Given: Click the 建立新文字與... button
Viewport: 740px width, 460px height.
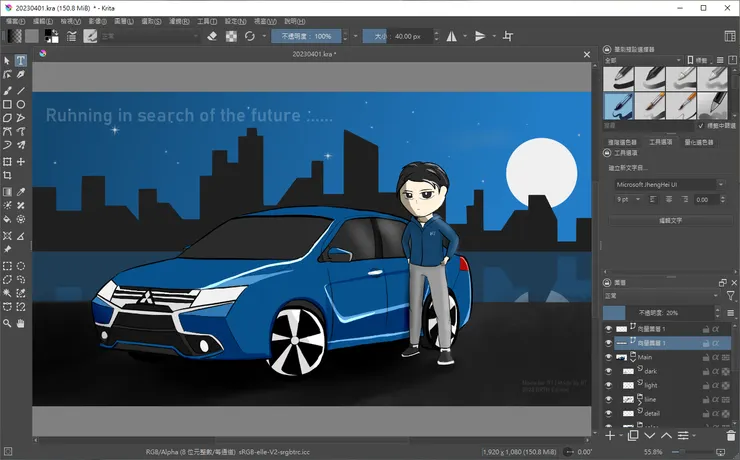Looking at the screenshot, I should pyautogui.click(x=630, y=169).
